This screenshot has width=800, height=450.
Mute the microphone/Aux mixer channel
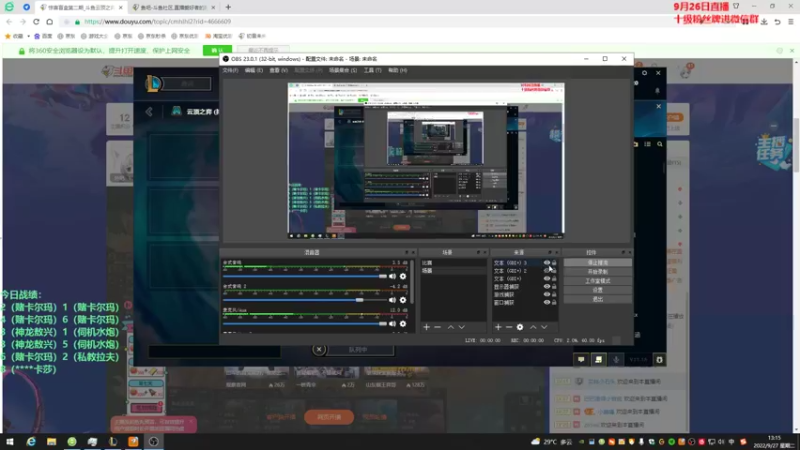[x=392, y=323]
